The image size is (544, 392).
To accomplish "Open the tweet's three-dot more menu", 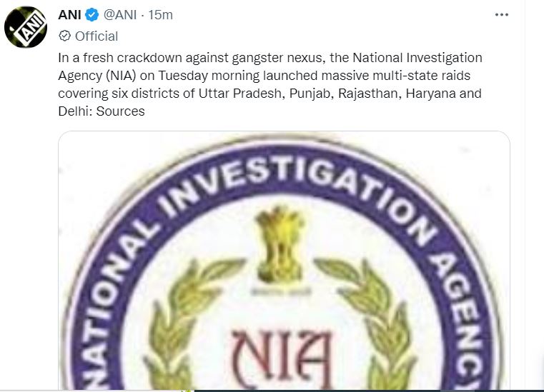I will 501,15.
